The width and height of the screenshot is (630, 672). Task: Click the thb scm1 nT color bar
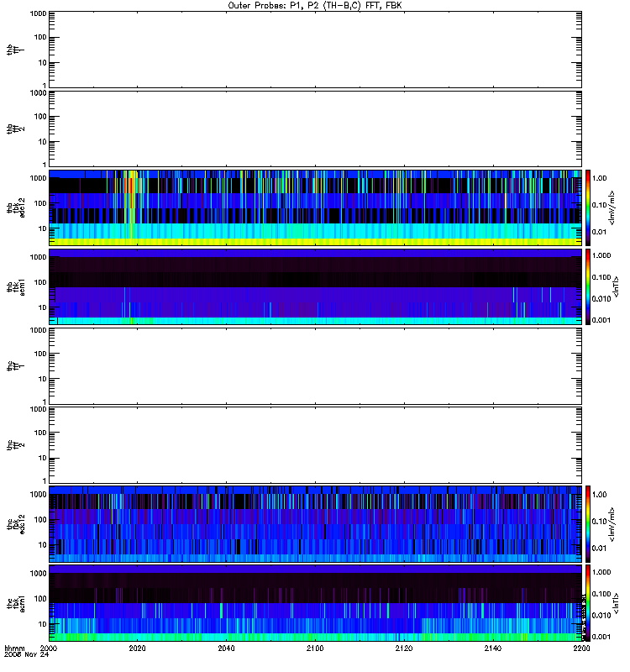click(x=588, y=287)
